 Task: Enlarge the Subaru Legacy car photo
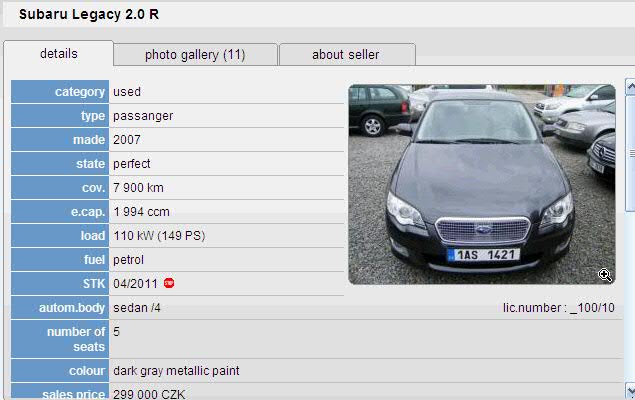click(x=482, y=184)
